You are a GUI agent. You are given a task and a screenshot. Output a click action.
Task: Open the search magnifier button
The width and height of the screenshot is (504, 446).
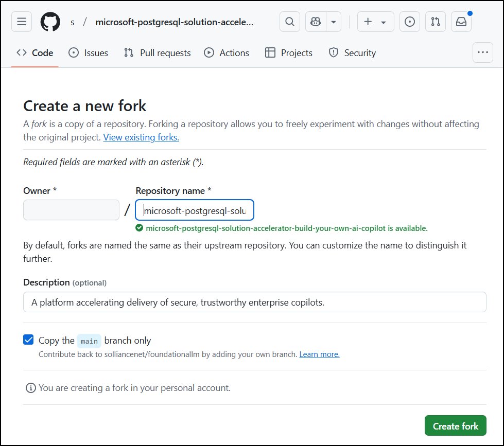(x=290, y=22)
